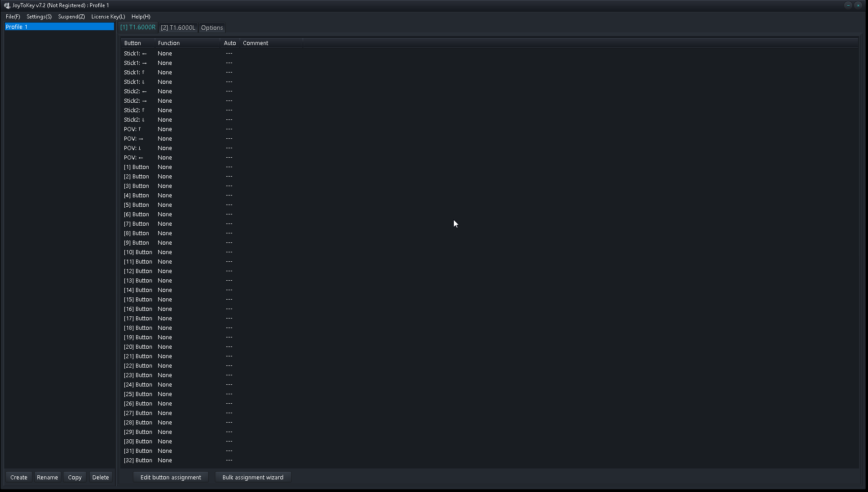
Task: Select the Stick1: ← mapping row
Action: pyautogui.click(x=180, y=53)
